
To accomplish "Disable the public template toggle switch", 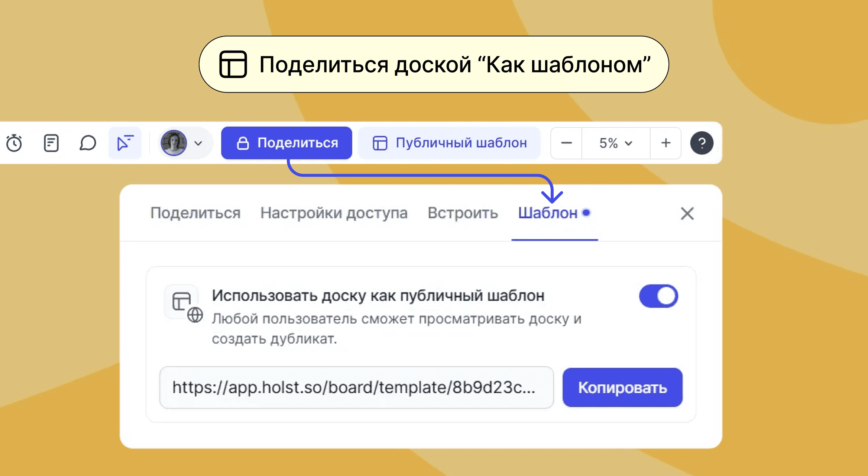I will (658, 296).
